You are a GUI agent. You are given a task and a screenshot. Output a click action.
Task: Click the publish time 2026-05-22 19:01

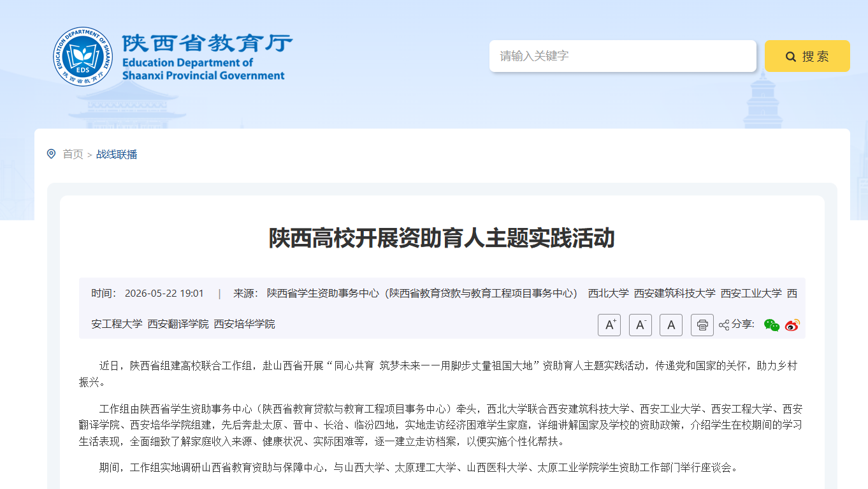[x=164, y=294]
